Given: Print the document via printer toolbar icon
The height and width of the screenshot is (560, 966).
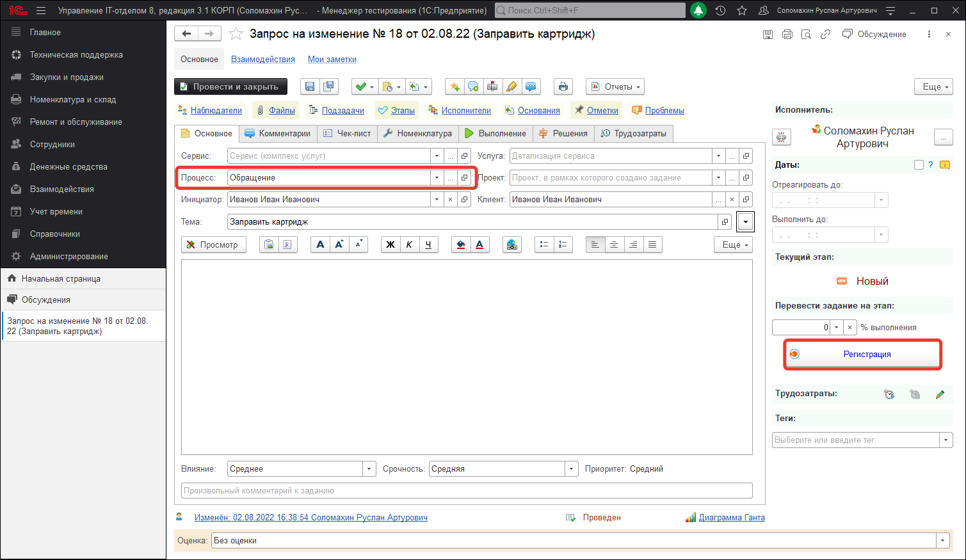Looking at the screenshot, I should (x=563, y=87).
